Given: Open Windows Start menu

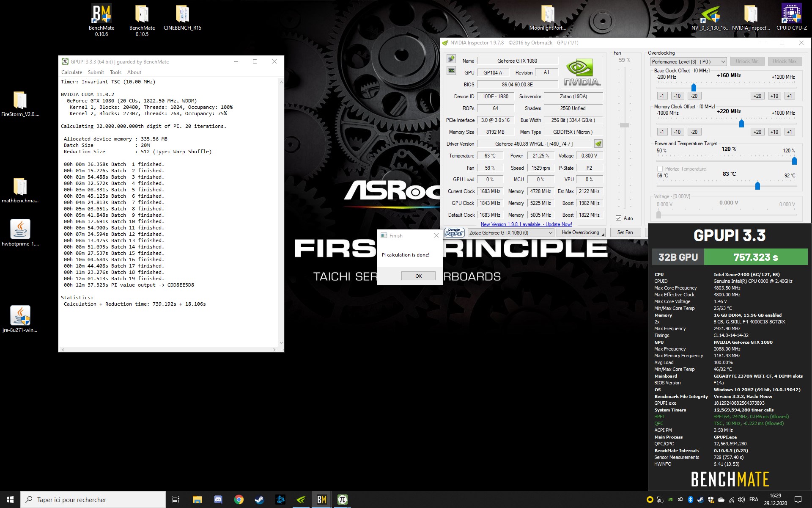Looking at the screenshot, I should (x=10, y=500).
